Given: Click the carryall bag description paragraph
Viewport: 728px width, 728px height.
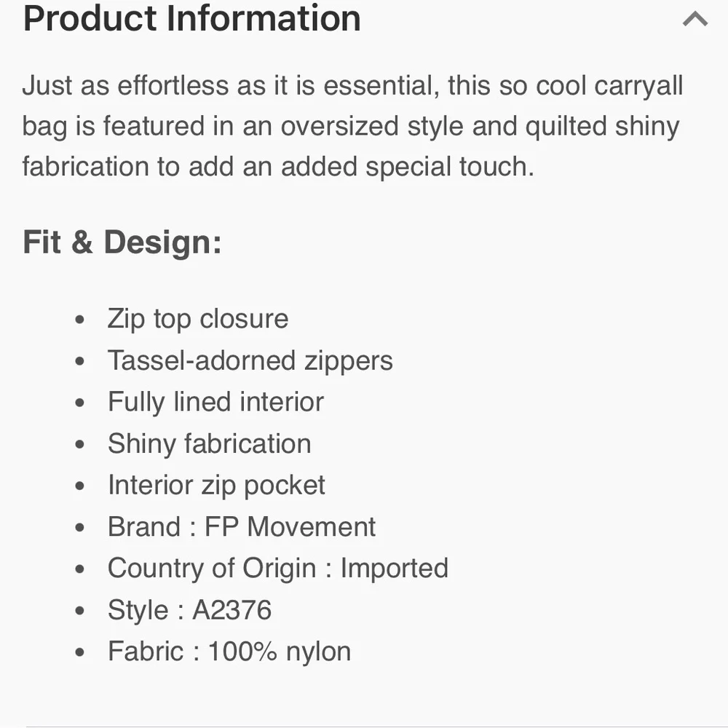Looking at the screenshot, I should pos(352,127).
